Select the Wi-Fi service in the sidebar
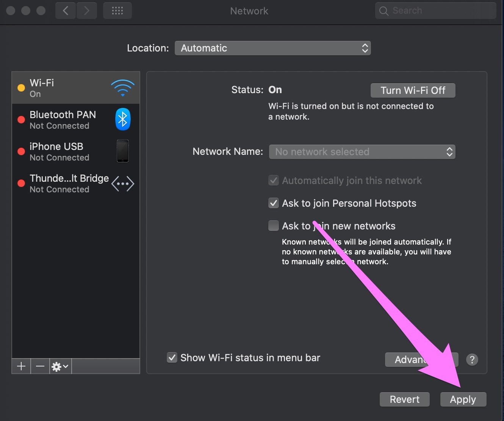This screenshot has width=504, height=421. tap(76, 88)
